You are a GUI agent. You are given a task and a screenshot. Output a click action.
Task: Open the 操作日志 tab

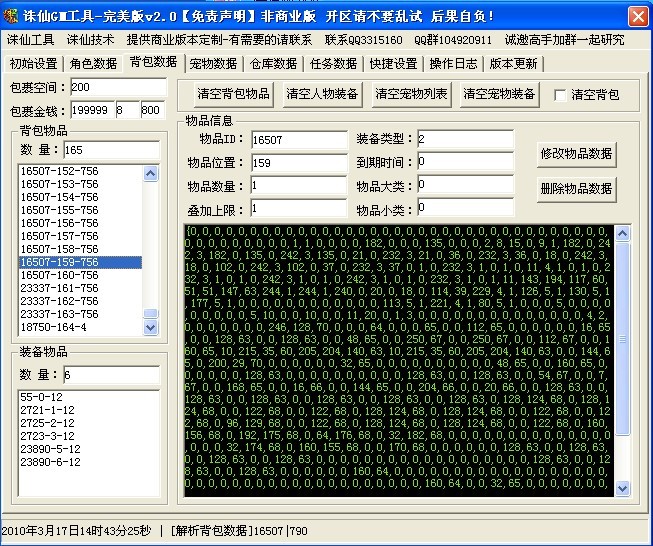pyautogui.click(x=453, y=64)
